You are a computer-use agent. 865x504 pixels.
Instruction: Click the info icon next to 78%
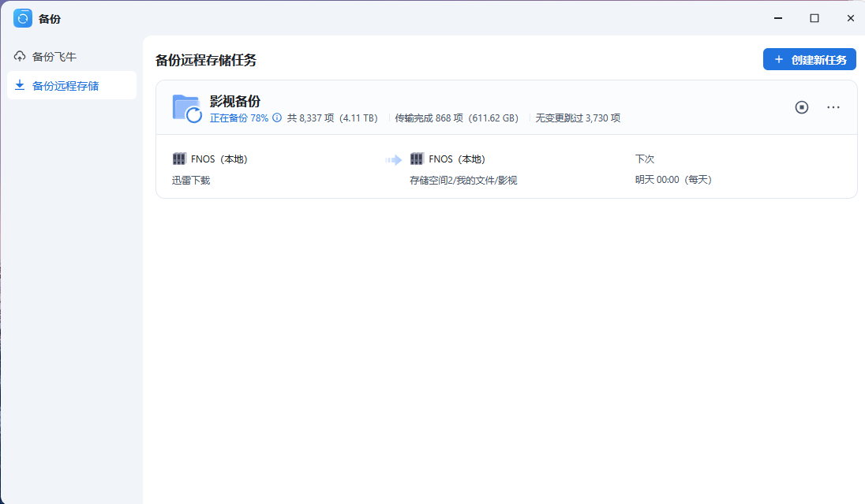click(277, 118)
